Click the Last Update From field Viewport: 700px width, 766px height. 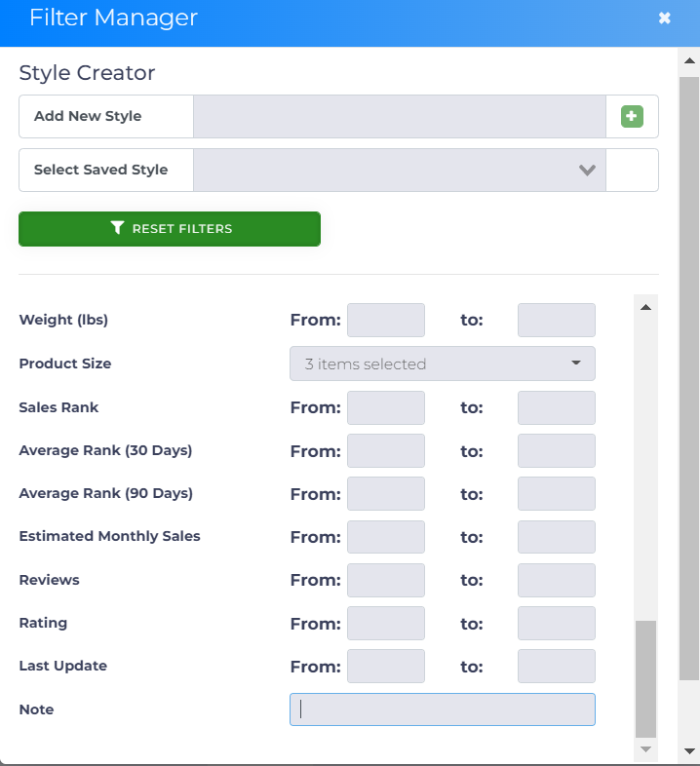point(386,666)
